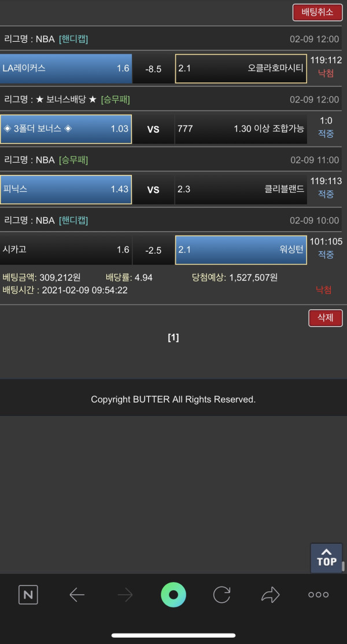
Task: Click the red 배팅취소 button
Action: pyautogui.click(x=318, y=12)
